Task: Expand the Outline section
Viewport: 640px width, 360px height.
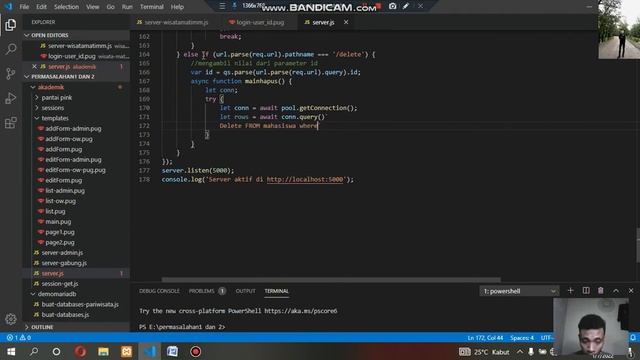Action: click(x=76, y=327)
